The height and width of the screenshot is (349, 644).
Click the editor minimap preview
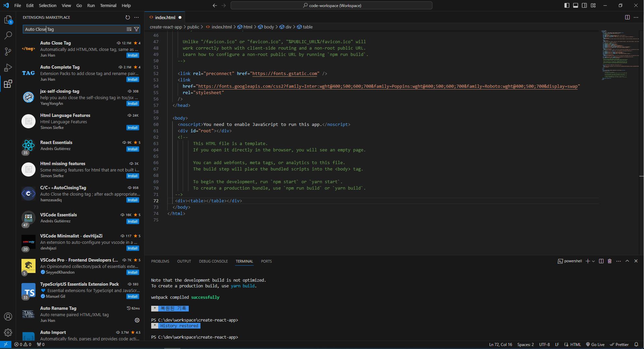pyautogui.click(x=620, y=55)
